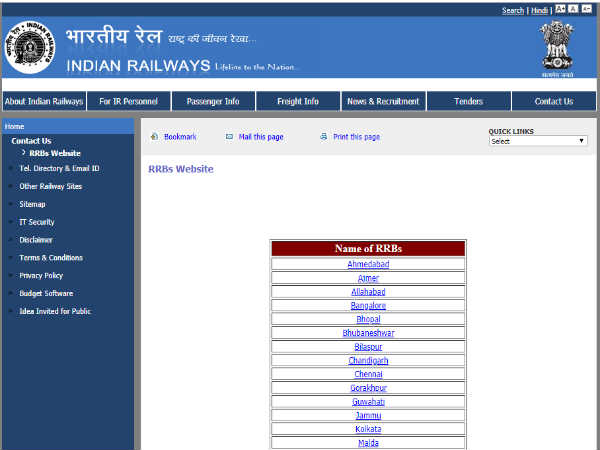Increase font size with A+ icon
The height and width of the screenshot is (450, 600).
click(560, 9)
